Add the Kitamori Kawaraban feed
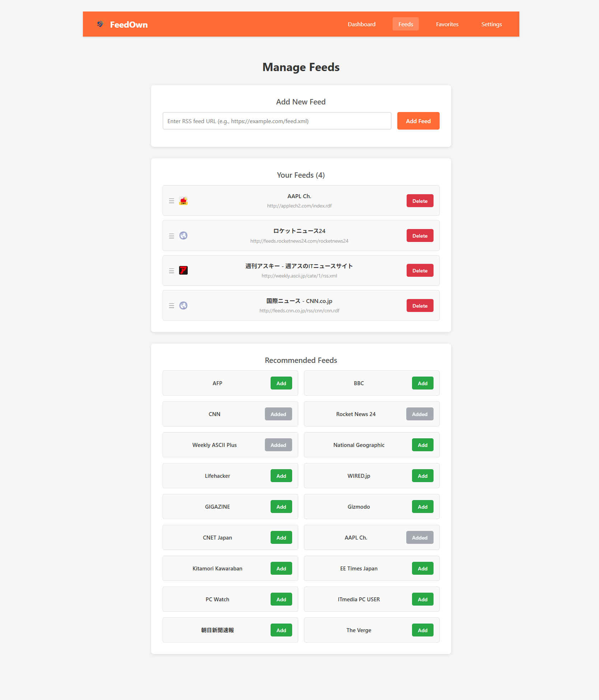 (281, 569)
